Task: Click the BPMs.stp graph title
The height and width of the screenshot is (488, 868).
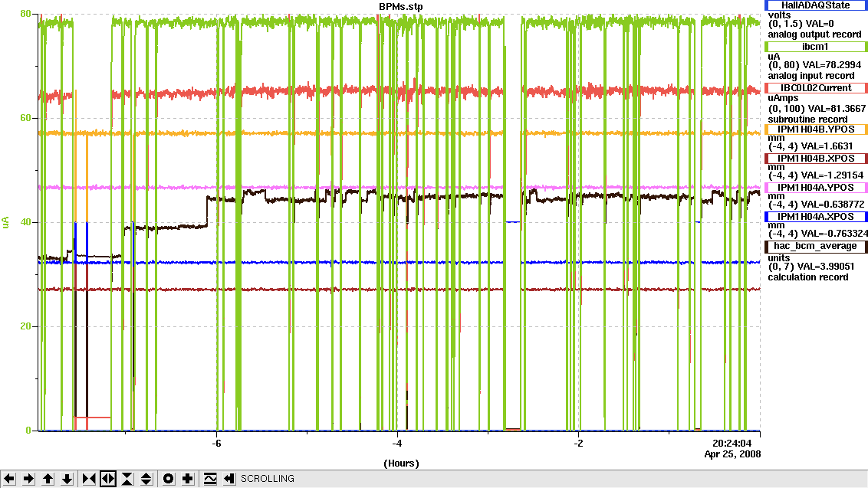Action: coord(401,7)
